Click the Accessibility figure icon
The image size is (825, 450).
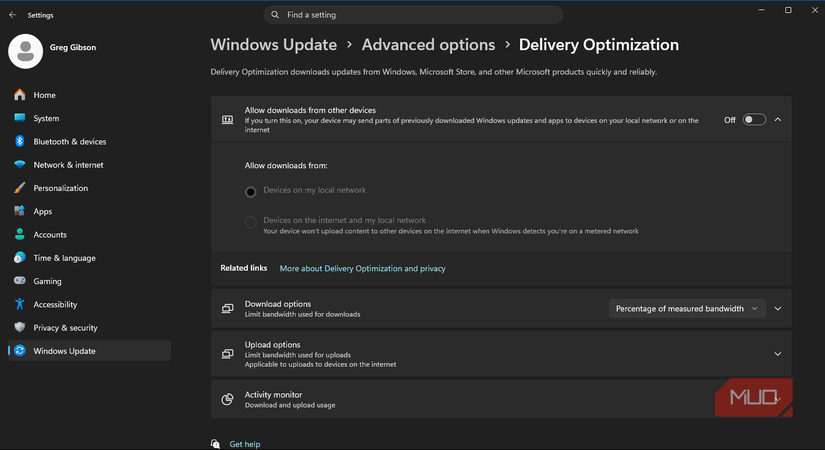coord(19,304)
